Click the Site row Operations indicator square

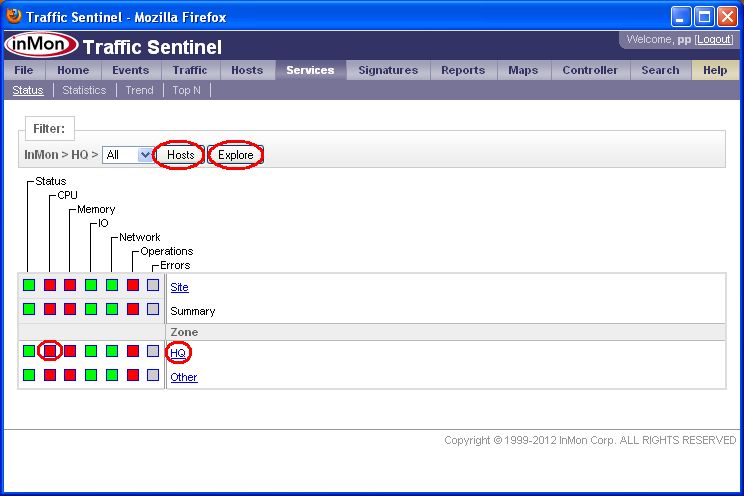tap(133, 285)
